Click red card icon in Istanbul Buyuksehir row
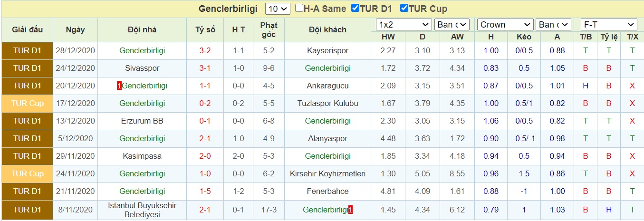 click(351, 210)
